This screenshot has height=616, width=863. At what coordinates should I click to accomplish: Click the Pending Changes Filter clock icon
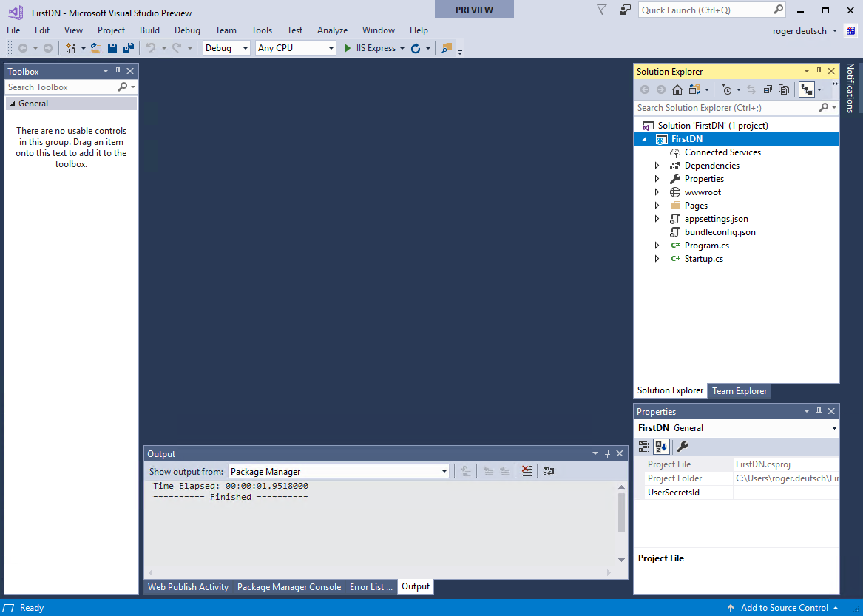point(727,89)
